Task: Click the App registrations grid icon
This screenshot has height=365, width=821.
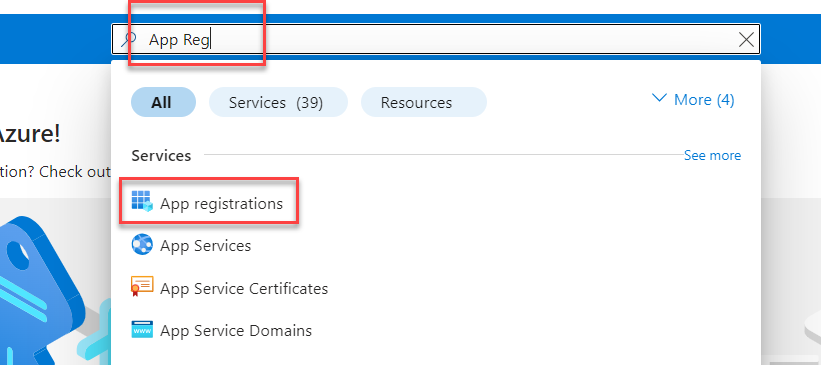Action: pyautogui.click(x=142, y=202)
